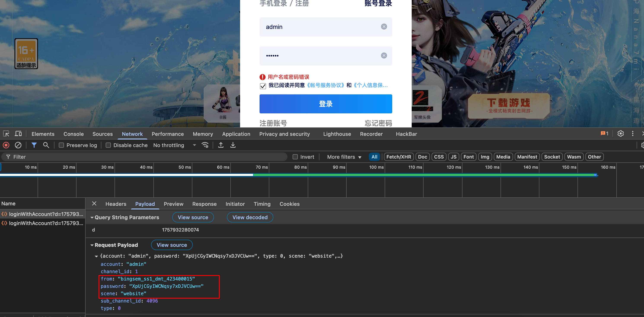The width and height of the screenshot is (644, 317).
Task: Select the Socket filter type
Action: pos(552,157)
